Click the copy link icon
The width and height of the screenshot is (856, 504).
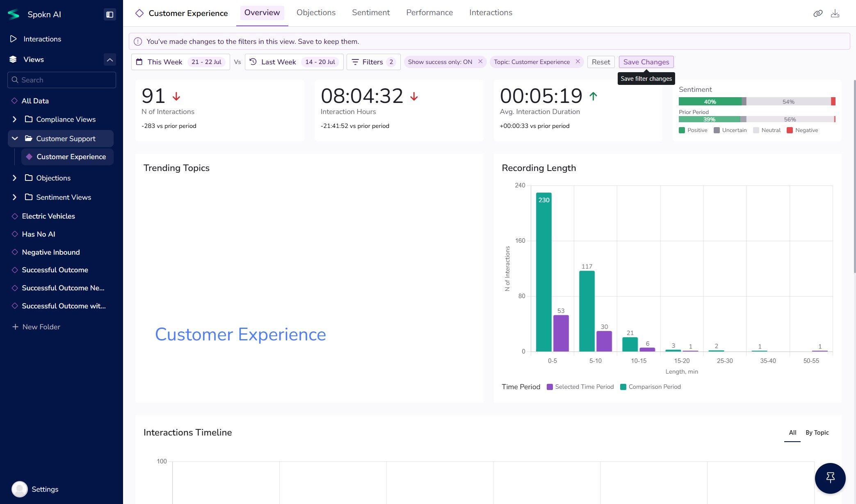point(818,14)
